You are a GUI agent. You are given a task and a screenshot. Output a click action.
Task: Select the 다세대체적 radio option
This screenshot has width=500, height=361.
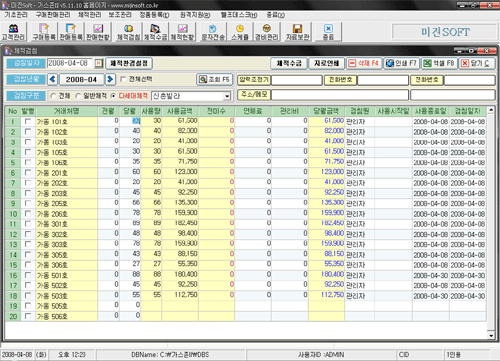[113, 96]
